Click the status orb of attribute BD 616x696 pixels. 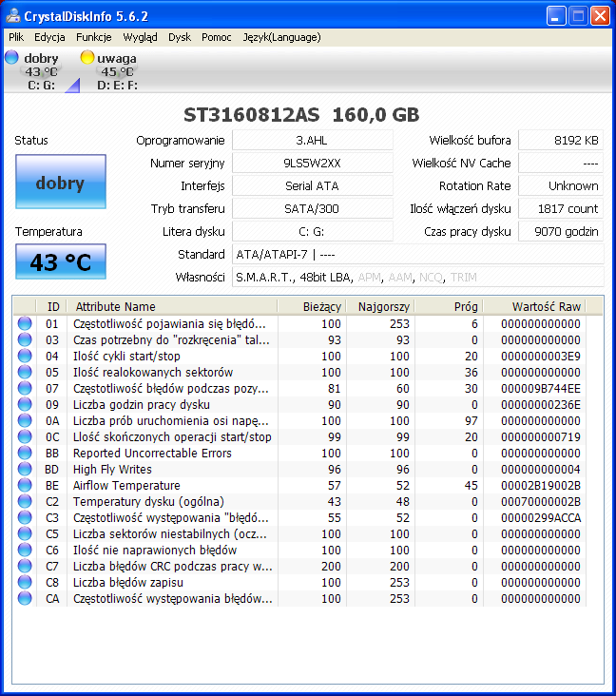pyautogui.click(x=25, y=469)
